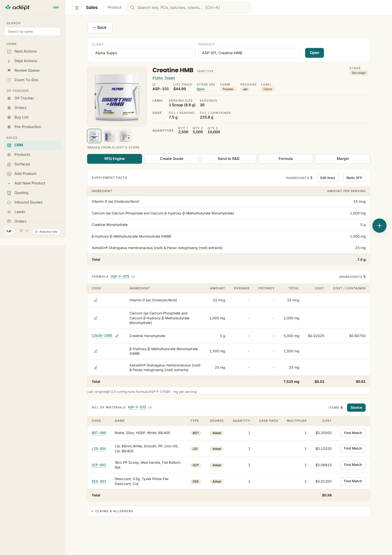392x555 pixels.
Task: Open the Product field ASP-101, Creatine HMB
Action: coord(250,53)
